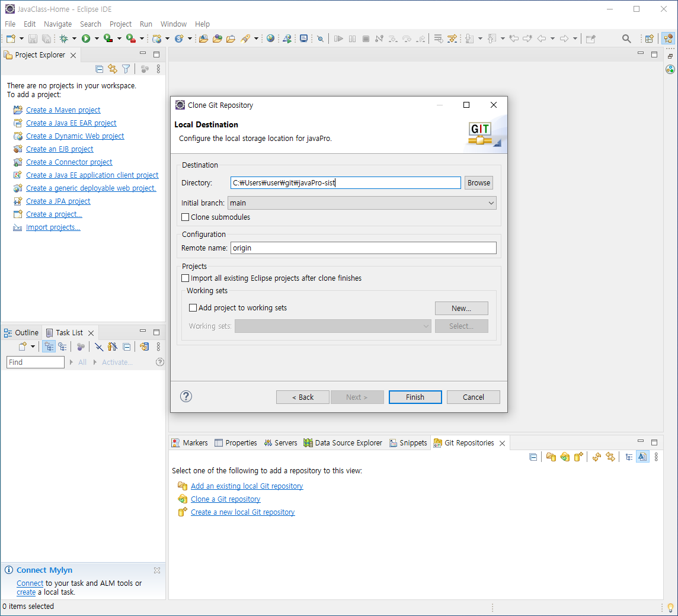
Task: Switch to the Outline tab
Action: (21, 332)
